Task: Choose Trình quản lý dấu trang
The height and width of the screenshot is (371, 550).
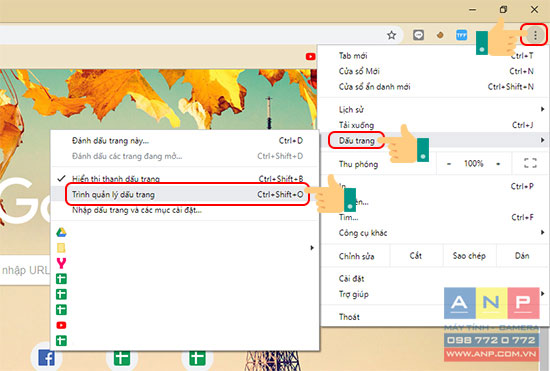Action: [x=185, y=194]
